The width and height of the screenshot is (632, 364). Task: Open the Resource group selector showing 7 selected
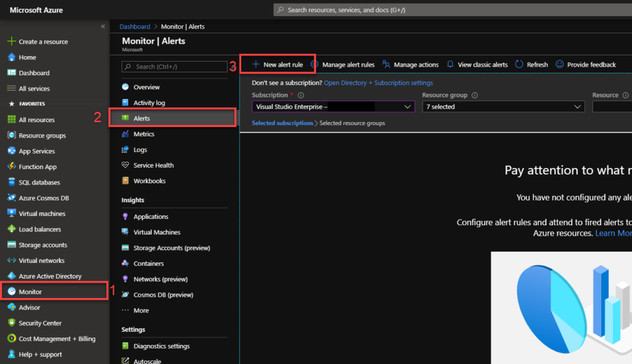click(503, 106)
